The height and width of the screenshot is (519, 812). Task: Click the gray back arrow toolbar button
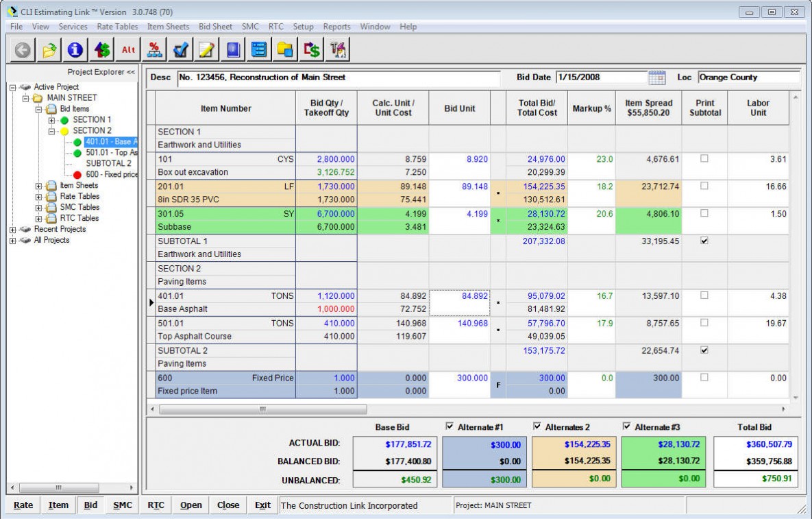tap(22, 50)
